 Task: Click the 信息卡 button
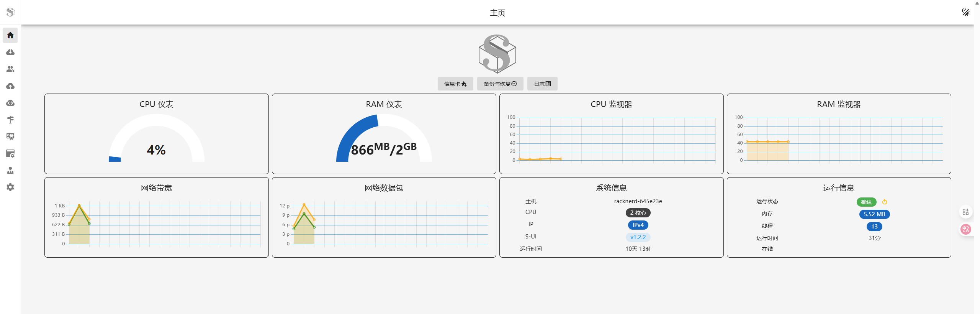(x=455, y=84)
